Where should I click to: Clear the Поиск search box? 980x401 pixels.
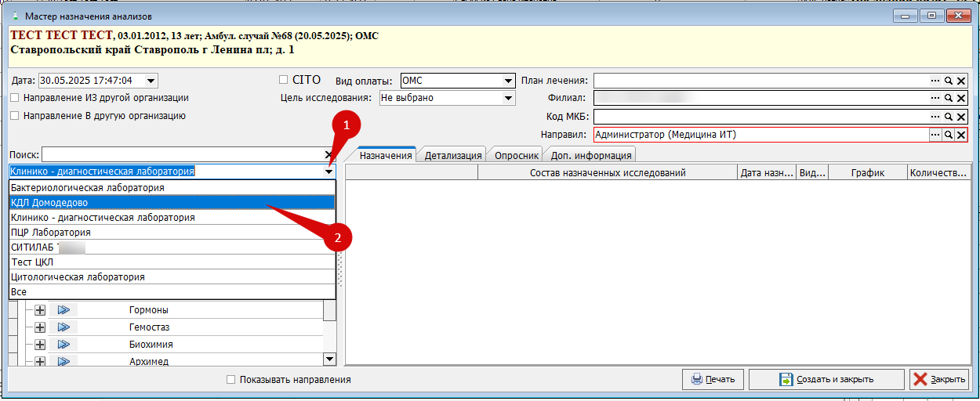coord(328,155)
